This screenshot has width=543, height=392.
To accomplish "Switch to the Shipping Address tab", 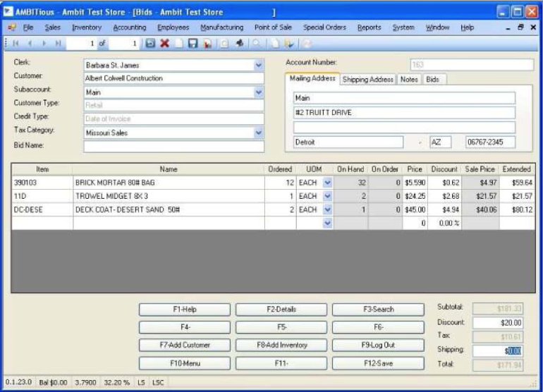I will pyautogui.click(x=367, y=80).
